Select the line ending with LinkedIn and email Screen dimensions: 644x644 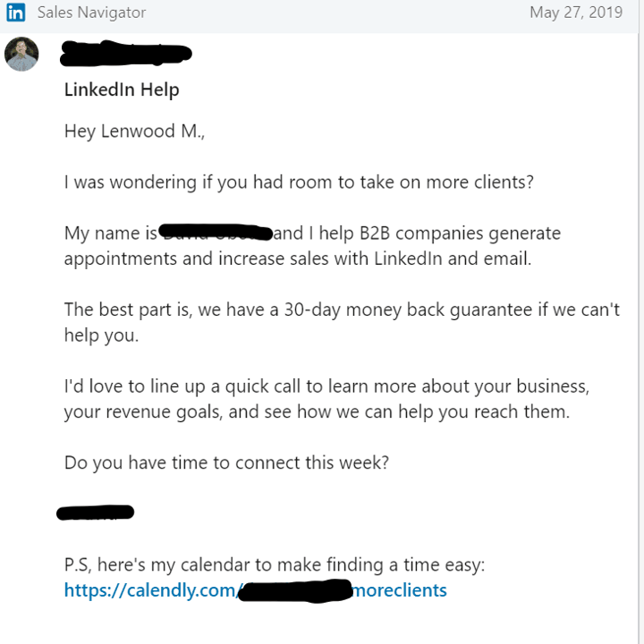298,258
